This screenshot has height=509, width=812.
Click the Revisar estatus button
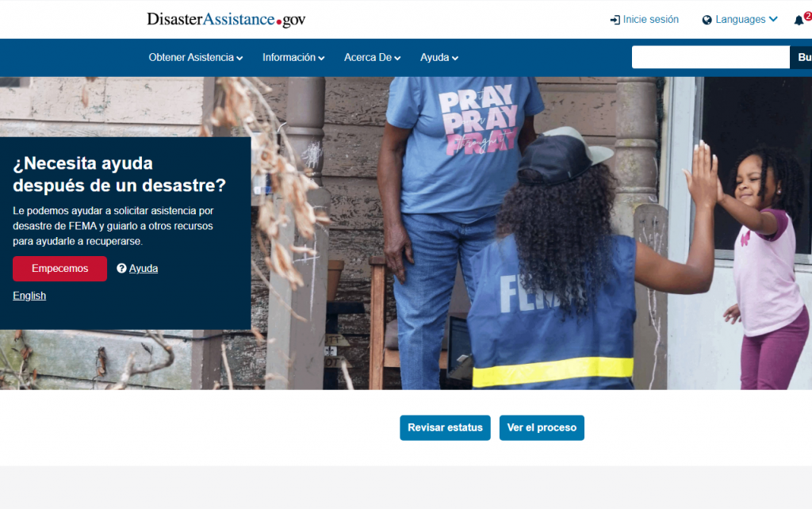coord(445,427)
